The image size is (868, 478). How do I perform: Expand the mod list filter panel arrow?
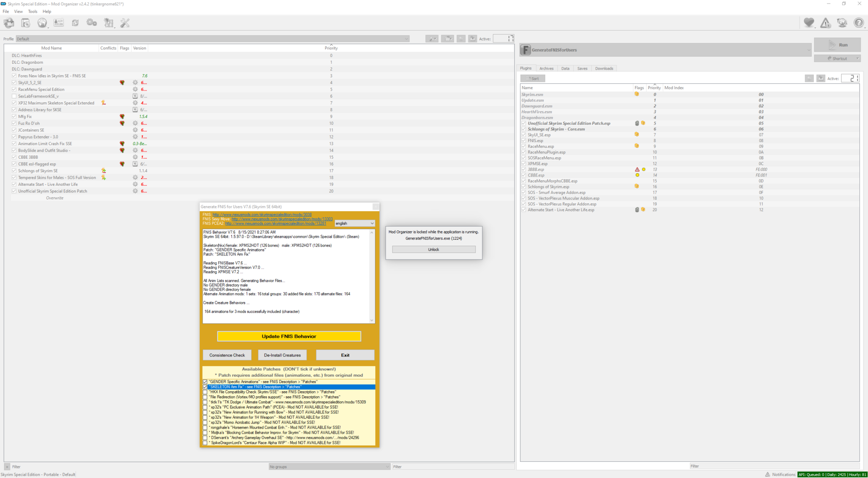tap(7, 467)
